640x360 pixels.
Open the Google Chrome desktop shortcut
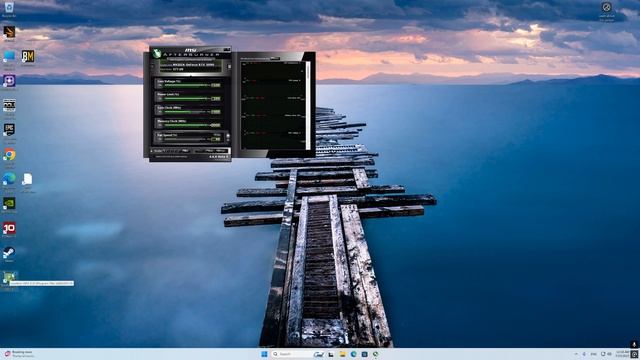point(9,155)
